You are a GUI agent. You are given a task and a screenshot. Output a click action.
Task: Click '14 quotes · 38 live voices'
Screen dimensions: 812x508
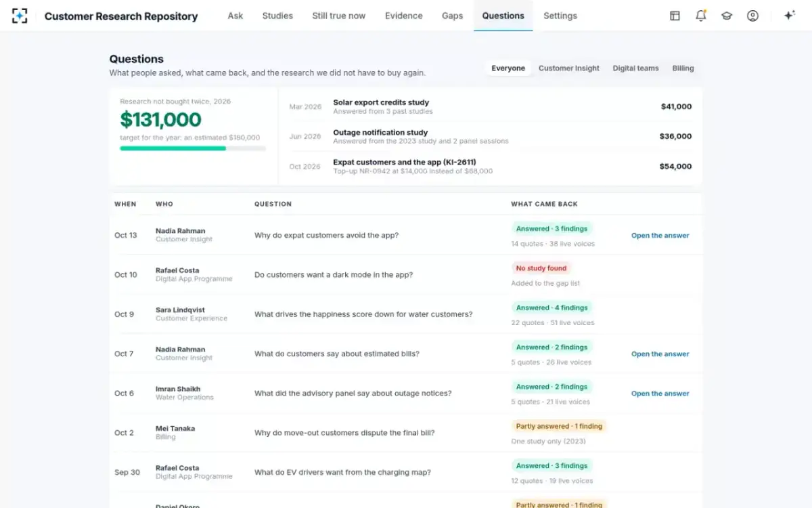tap(553, 244)
